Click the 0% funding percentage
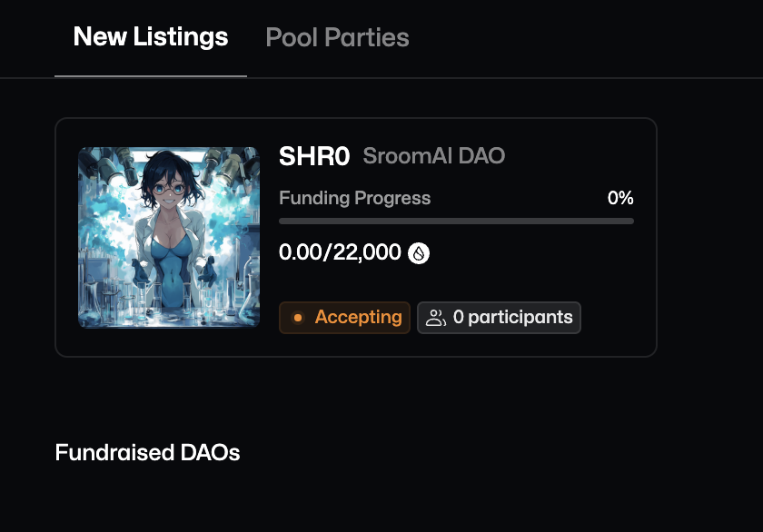 click(620, 198)
